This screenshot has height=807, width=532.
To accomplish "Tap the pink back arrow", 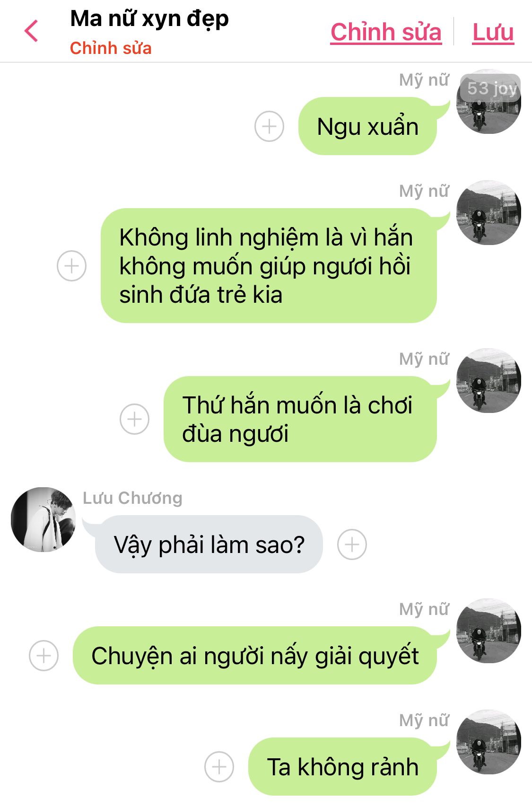I will click(31, 31).
